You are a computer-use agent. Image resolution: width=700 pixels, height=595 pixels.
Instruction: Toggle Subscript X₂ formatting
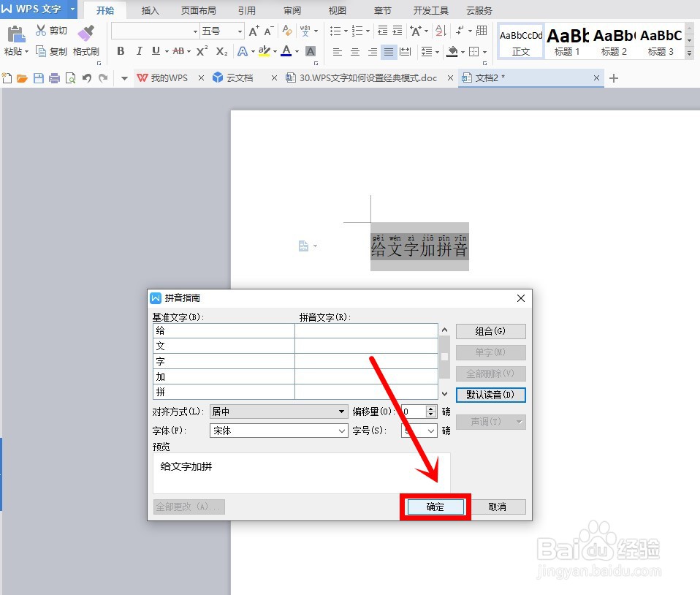[221, 51]
